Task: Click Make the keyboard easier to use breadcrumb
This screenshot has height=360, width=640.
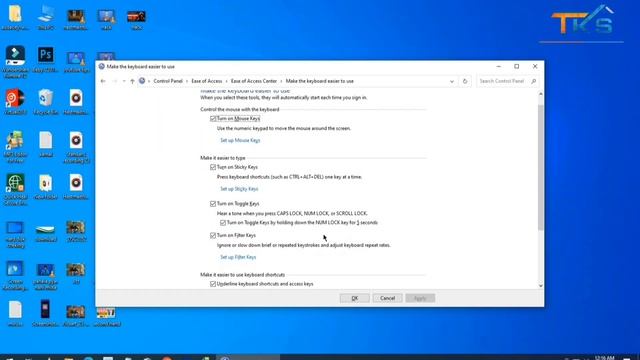Action: [x=320, y=81]
